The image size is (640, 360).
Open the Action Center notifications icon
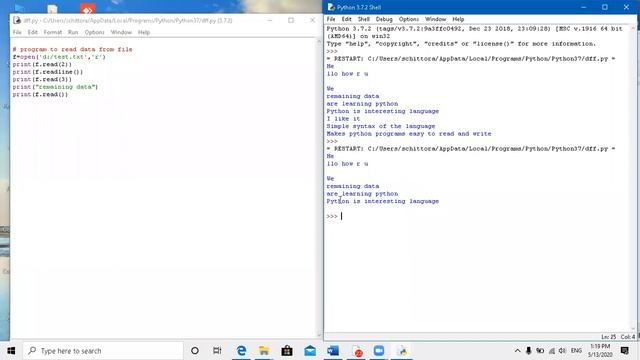pyautogui.click(x=624, y=351)
